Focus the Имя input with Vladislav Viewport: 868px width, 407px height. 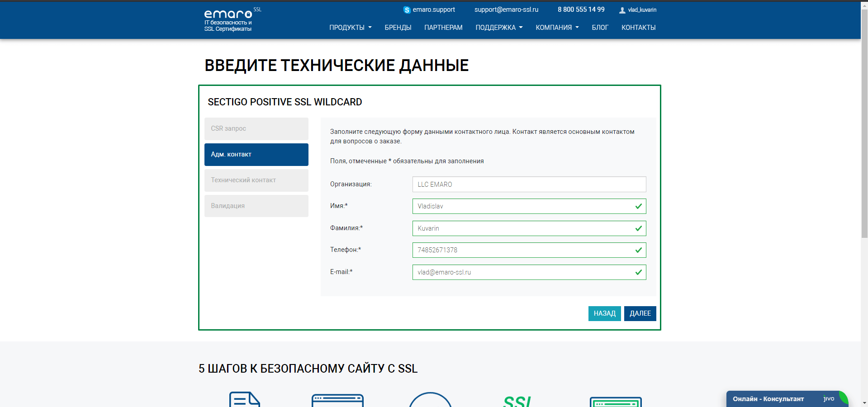(529, 206)
